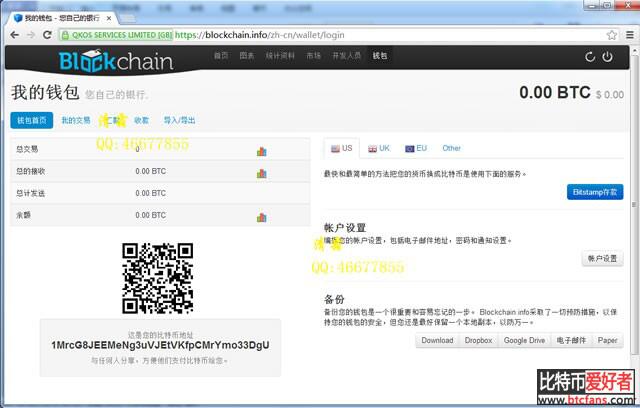Click the 余额 row label

tap(23, 215)
